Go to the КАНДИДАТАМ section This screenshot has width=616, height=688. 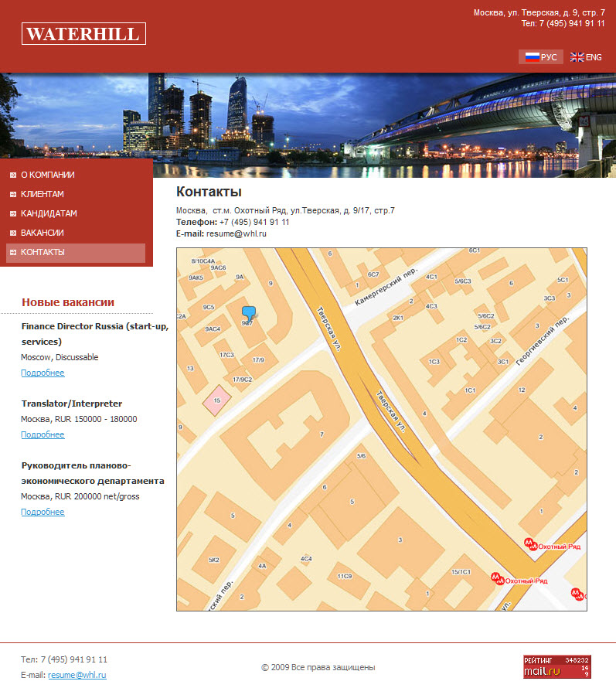pos(49,213)
